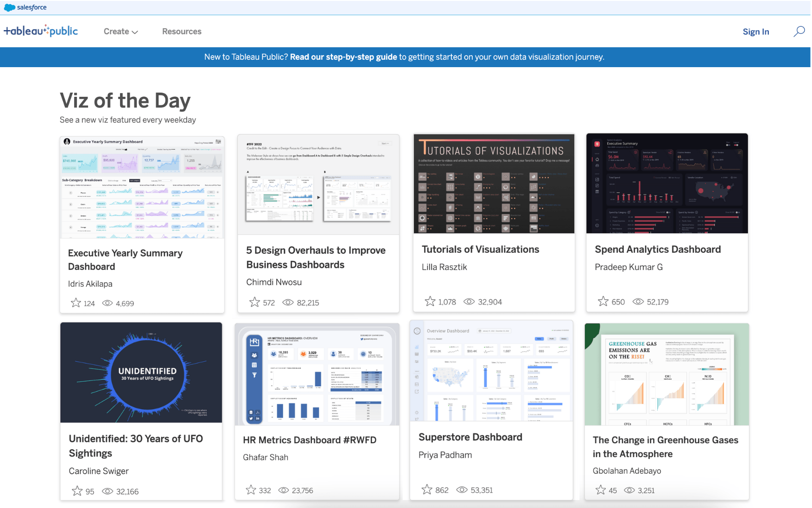This screenshot has height=508, width=812.
Task: Expand the Create dropdown
Action: pos(120,31)
